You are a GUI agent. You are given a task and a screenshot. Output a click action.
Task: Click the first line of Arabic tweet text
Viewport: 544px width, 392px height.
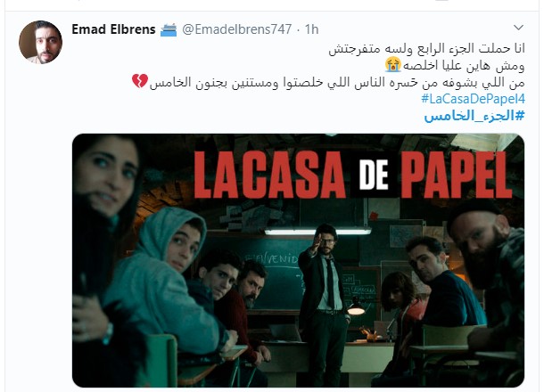427,48
